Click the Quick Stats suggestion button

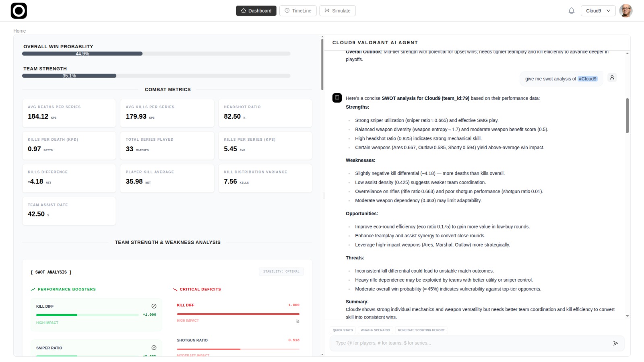[343, 330]
